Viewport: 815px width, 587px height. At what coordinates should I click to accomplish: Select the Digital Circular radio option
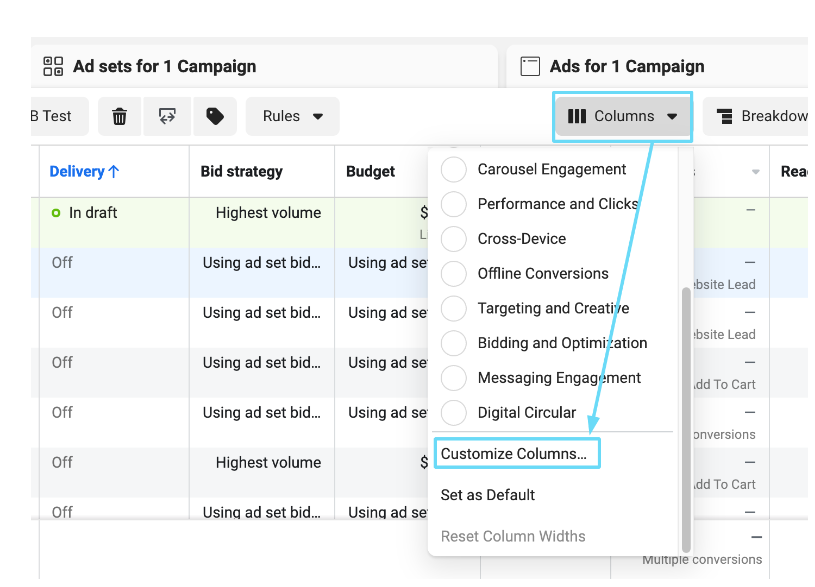[x=454, y=413]
